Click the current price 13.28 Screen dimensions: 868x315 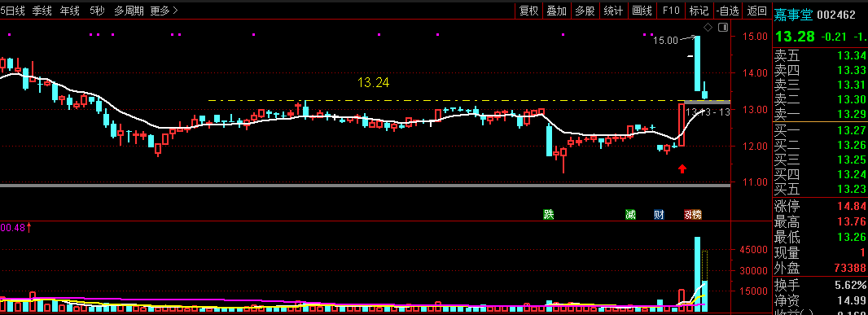click(x=795, y=37)
